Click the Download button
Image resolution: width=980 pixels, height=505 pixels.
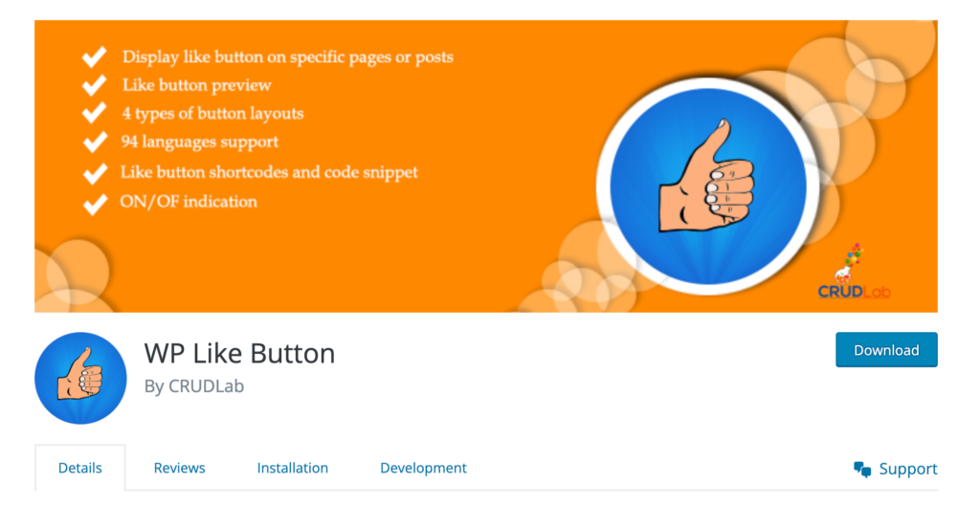886,349
